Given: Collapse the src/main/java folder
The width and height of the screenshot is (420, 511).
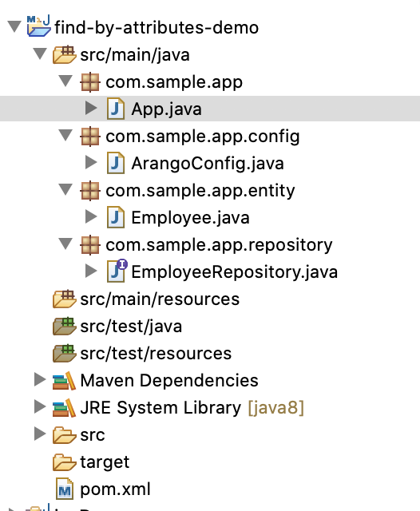Looking at the screenshot, I should (40, 54).
